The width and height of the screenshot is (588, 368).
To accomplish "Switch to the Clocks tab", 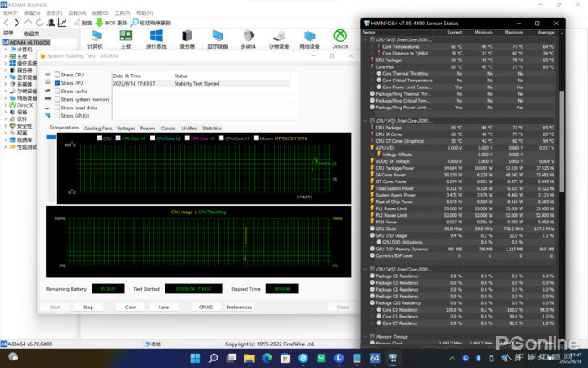I will [x=168, y=129].
